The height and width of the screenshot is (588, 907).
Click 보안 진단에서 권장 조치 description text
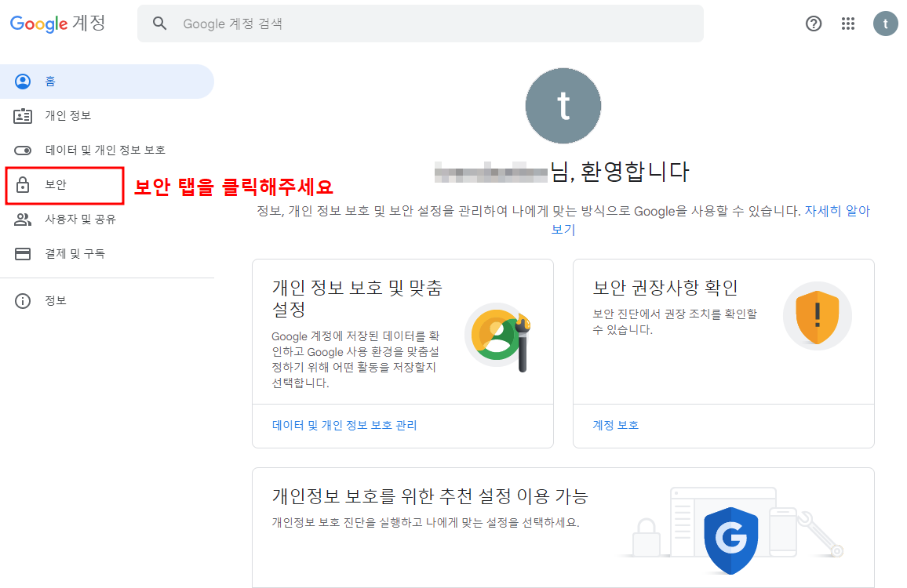pyautogui.click(x=675, y=322)
